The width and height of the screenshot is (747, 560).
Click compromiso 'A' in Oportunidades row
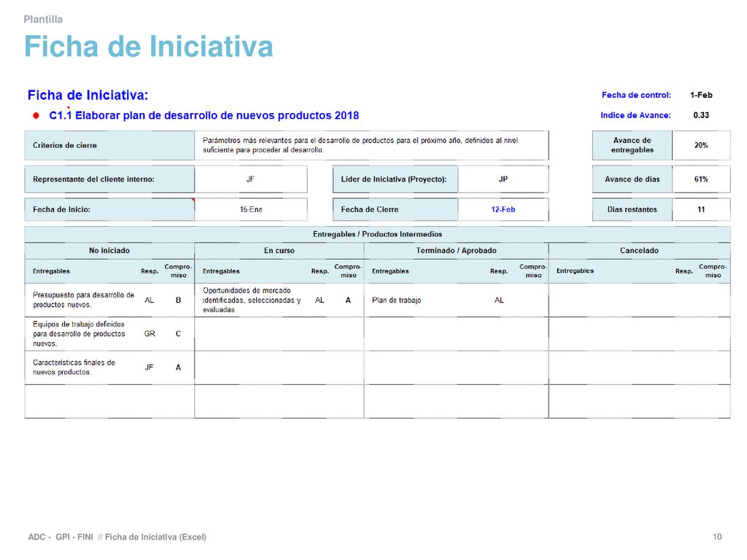coord(348,300)
